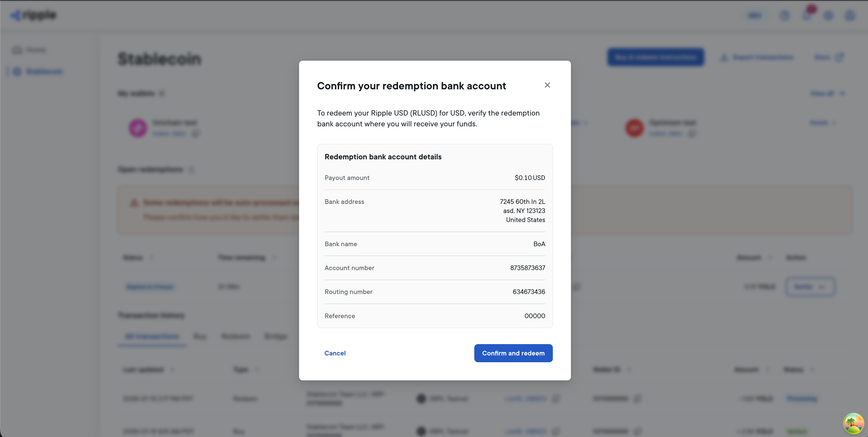This screenshot has height=437, width=868.
Task: Click the profile icon in the header
Action: [850, 16]
